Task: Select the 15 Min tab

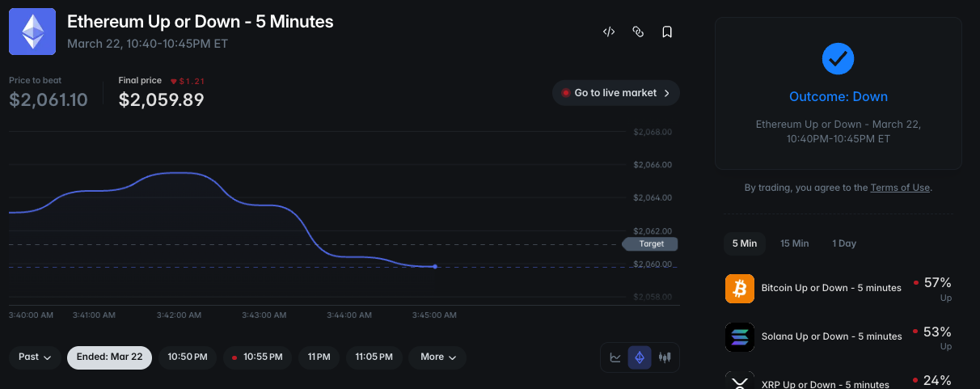Action: (x=794, y=243)
